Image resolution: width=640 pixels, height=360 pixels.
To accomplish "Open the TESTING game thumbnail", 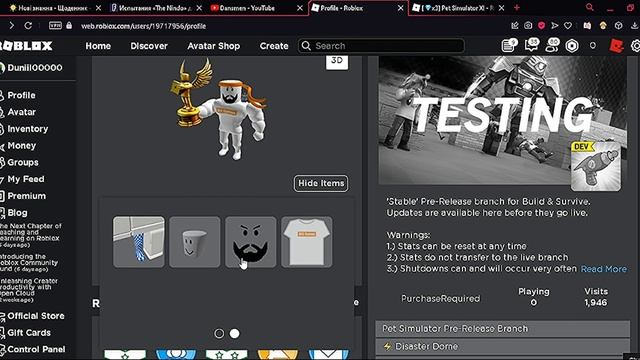I will (502, 120).
